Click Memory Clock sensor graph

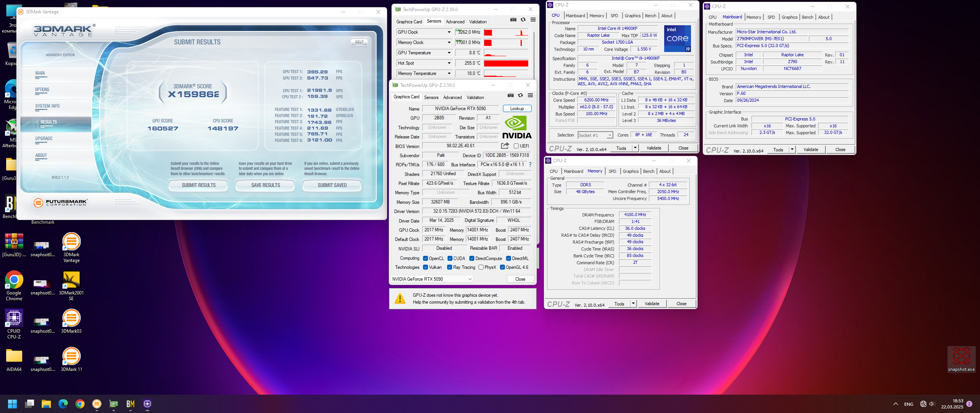[x=506, y=42]
